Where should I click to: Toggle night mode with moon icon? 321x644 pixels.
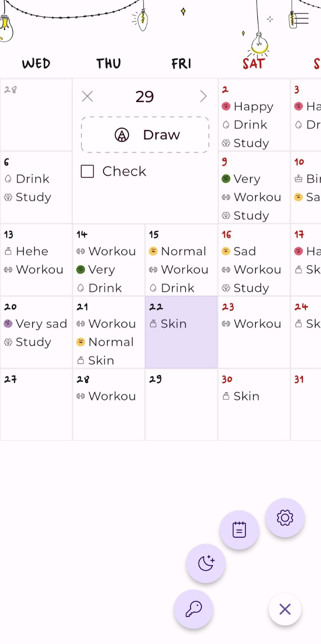206,563
